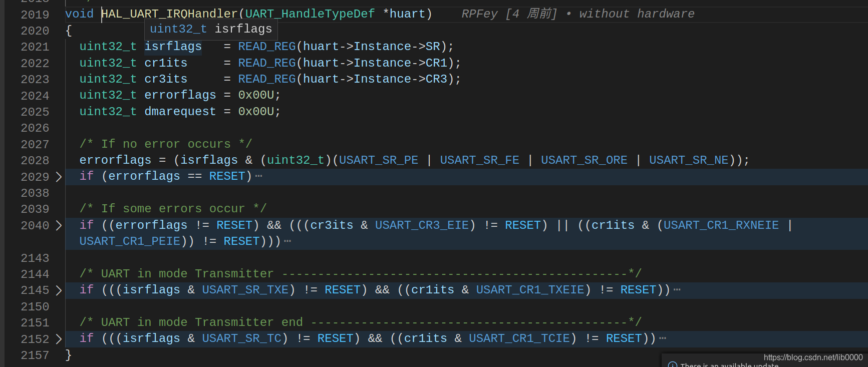Click the fold ellipsis after USART_CR1_TXEIE condition

[677, 290]
